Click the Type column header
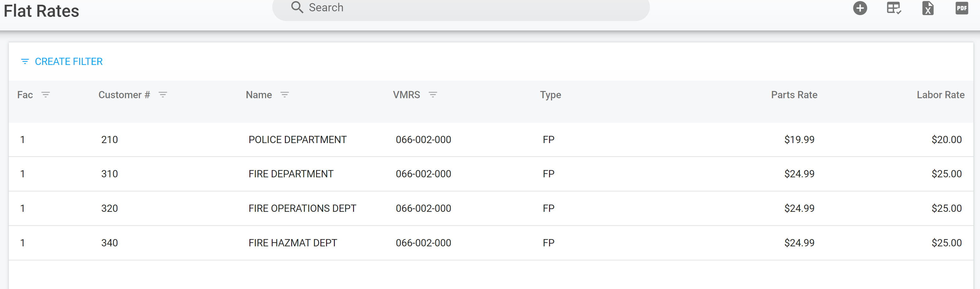Screen dimensions: 980x289 point(550,95)
